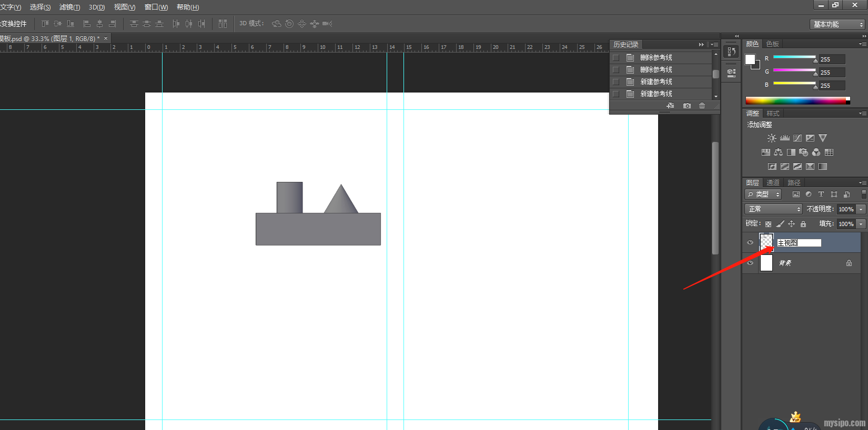Hide the 主视图 layer with its eye icon
Image resolution: width=868 pixels, height=430 pixels.
(x=750, y=243)
